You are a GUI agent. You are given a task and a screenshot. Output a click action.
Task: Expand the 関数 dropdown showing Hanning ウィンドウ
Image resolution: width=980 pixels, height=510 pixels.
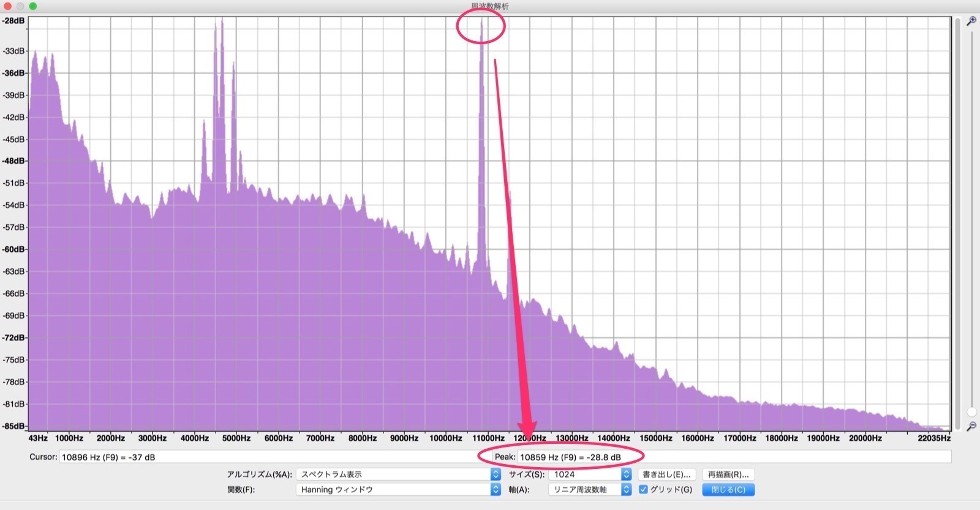click(x=398, y=490)
